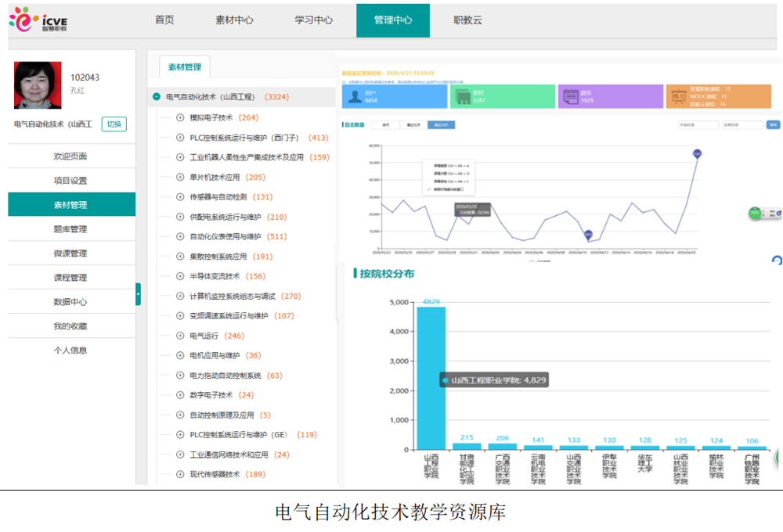Expand the 单片机技术应用 tree node
This screenshot has width=783, height=532.
180,178
